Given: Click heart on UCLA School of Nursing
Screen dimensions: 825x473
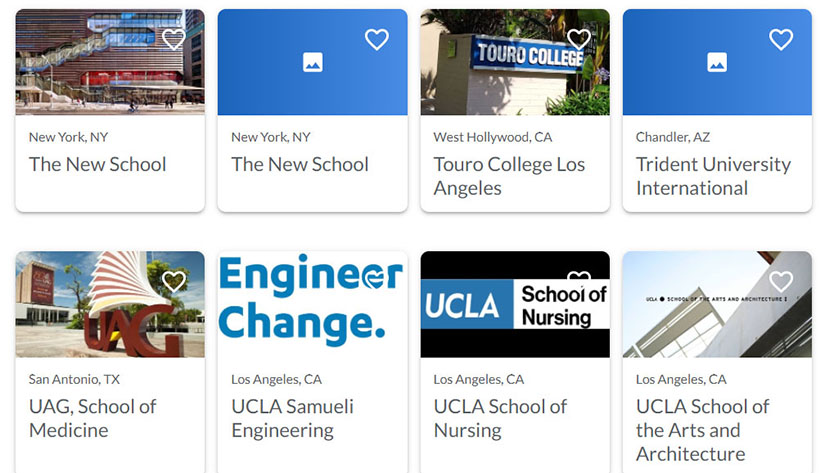Looking at the screenshot, I should point(579,276).
